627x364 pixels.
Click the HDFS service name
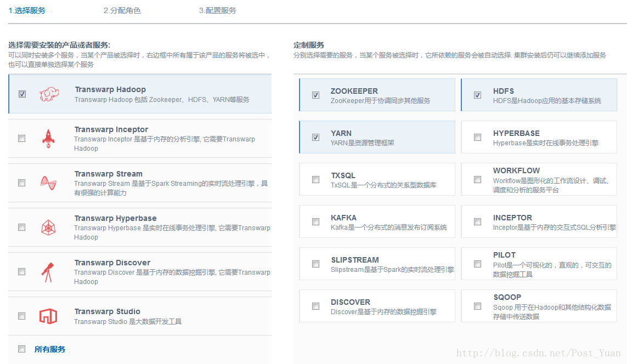pos(504,91)
